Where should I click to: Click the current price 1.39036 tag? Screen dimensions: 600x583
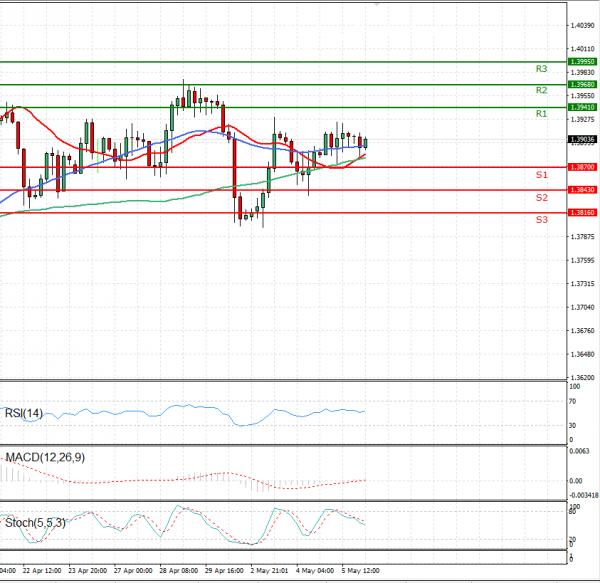click(x=582, y=140)
